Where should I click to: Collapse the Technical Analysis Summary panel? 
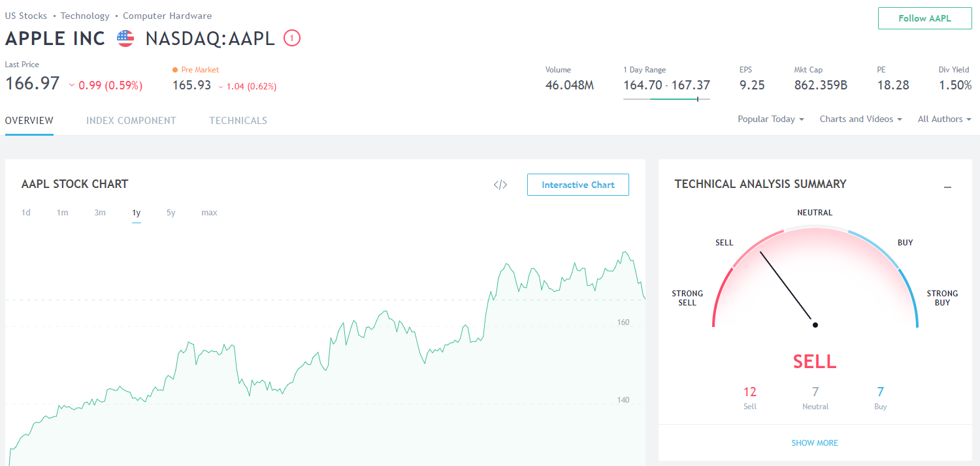click(x=948, y=187)
